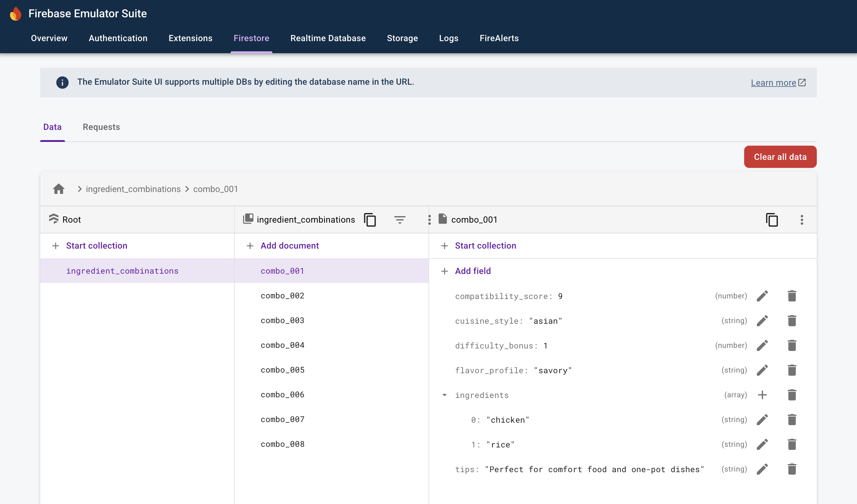Open document combo_004
The image size is (857, 504).
pyautogui.click(x=331, y=345)
